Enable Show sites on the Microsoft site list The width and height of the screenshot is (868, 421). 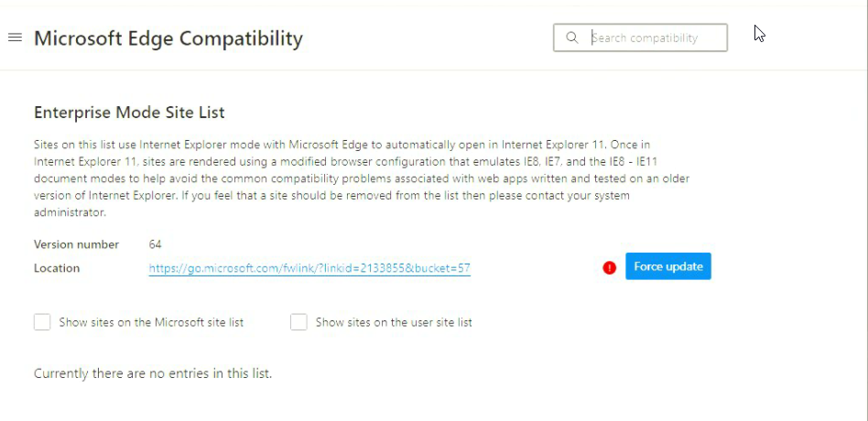coord(42,322)
